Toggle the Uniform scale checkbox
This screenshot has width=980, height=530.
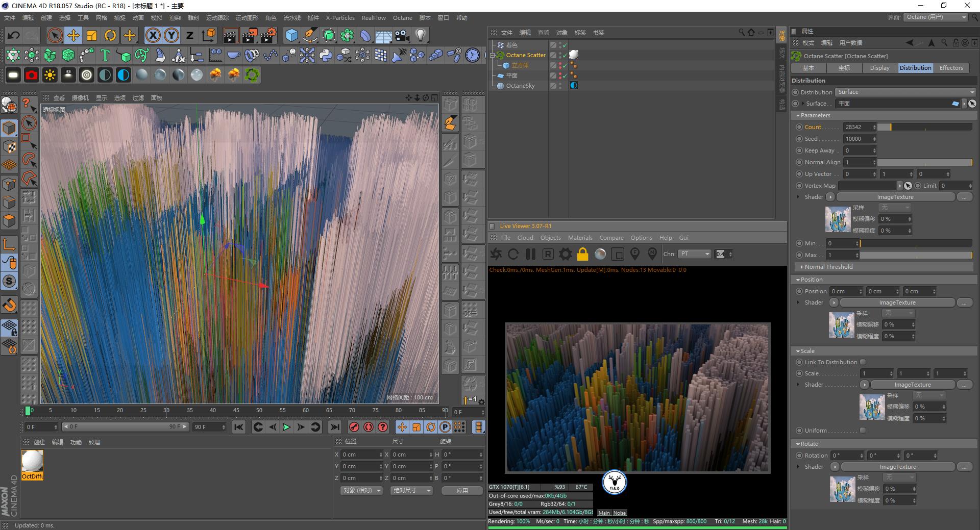(x=863, y=431)
